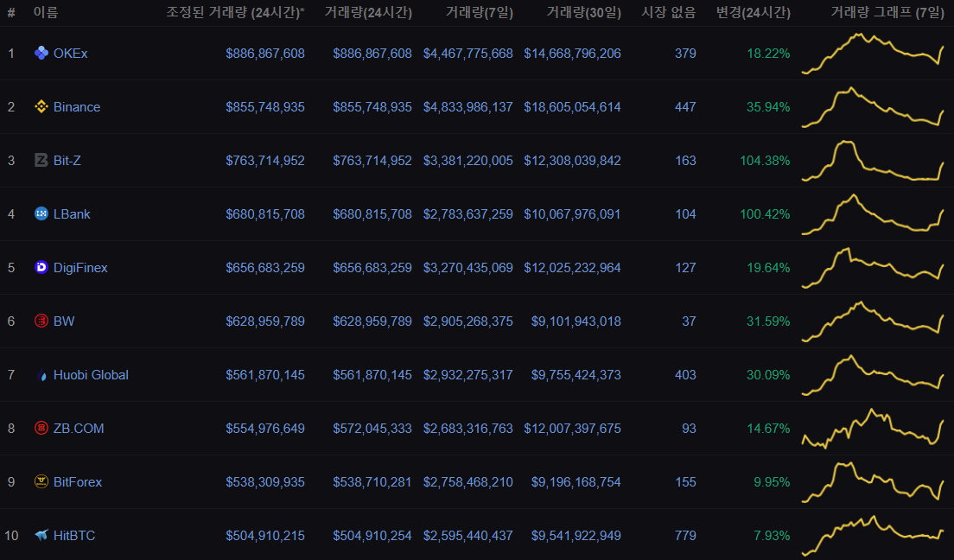Sort by 거래량(24시간) column header

[368, 12]
